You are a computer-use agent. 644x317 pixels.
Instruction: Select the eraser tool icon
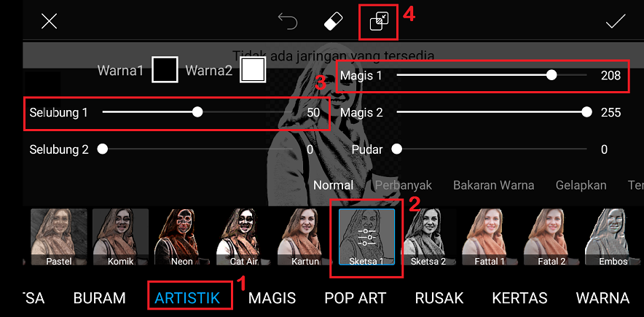pos(333,21)
